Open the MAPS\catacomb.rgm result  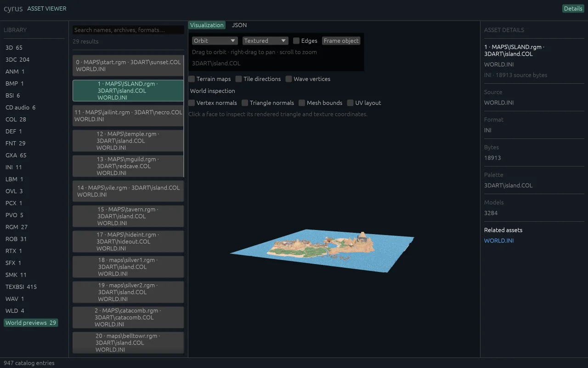(128, 317)
